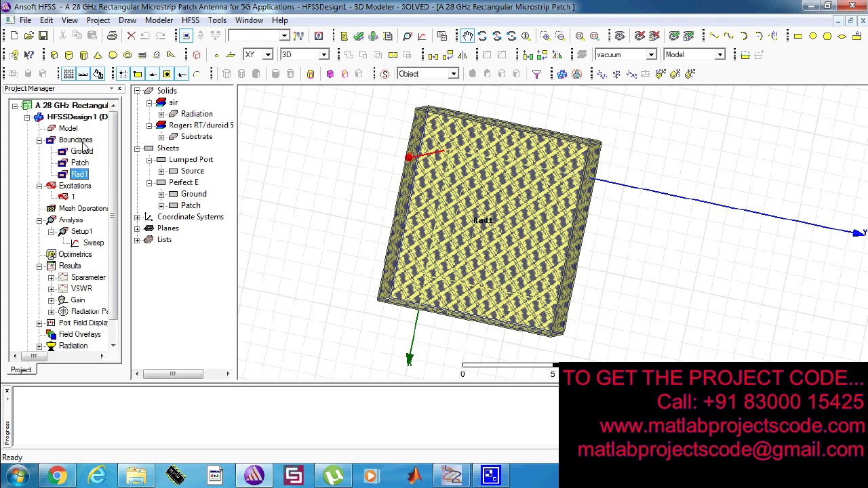Collapse the Boundaries node in Project Manager
This screenshot has width=868, height=488.
pos(39,140)
